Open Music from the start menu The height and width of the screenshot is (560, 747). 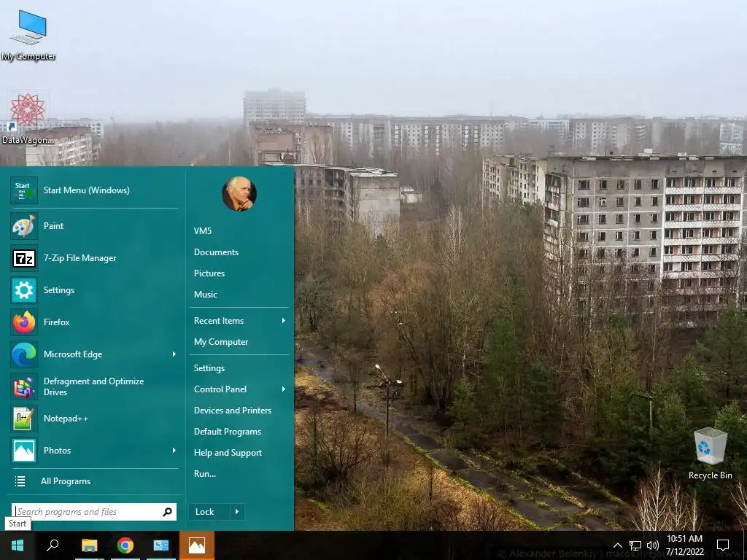point(205,295)
